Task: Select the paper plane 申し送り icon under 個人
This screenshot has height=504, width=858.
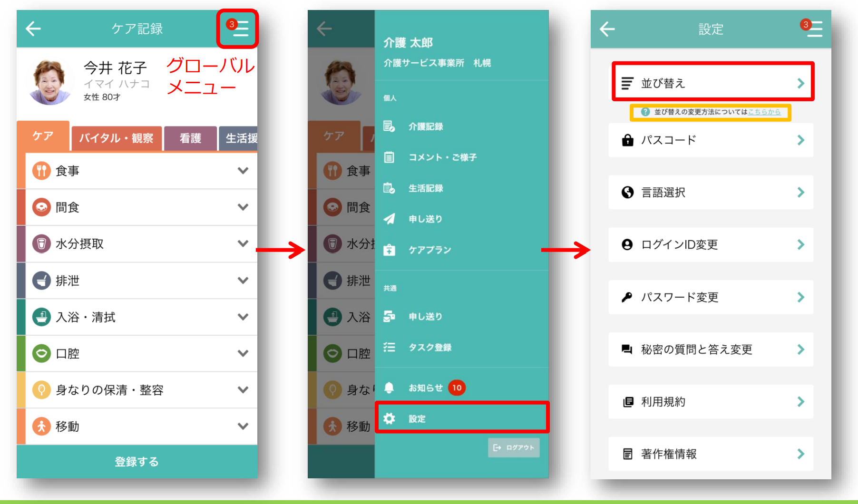Action: [x=389, y=219]
